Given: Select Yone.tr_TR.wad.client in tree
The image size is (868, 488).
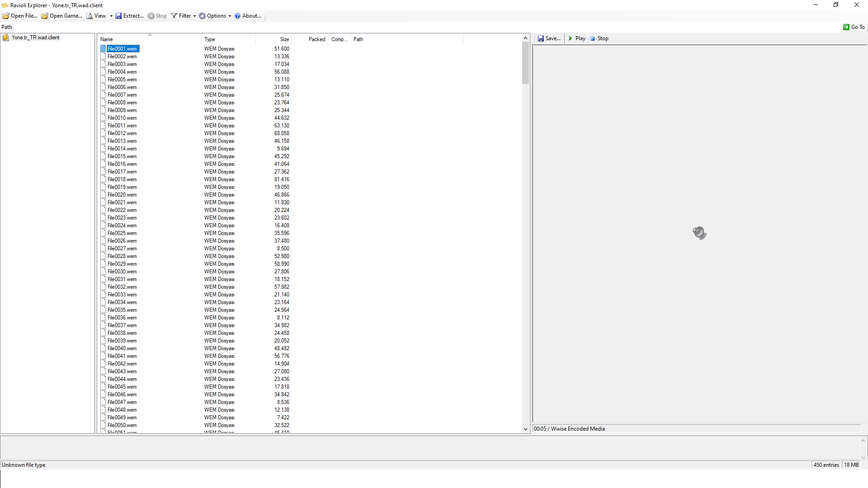Looking at the screenshot, I should (35, 38).
